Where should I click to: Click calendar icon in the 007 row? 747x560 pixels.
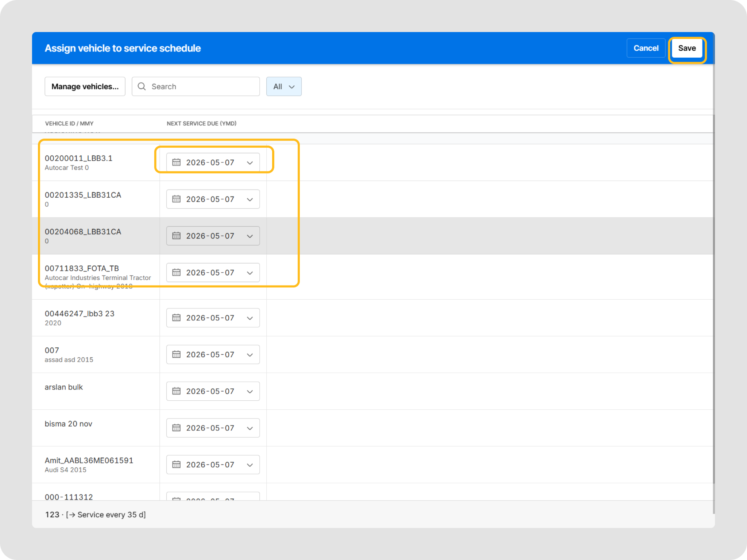point(177,354)
